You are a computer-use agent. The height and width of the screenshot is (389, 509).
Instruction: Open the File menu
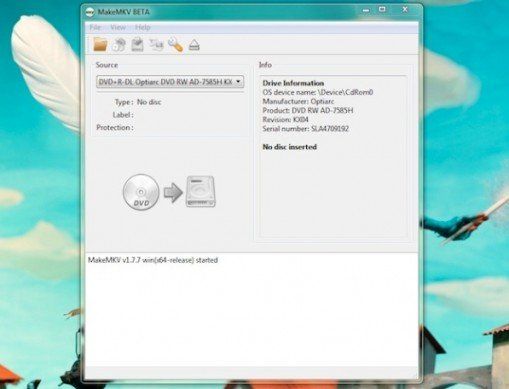[95, 27]
